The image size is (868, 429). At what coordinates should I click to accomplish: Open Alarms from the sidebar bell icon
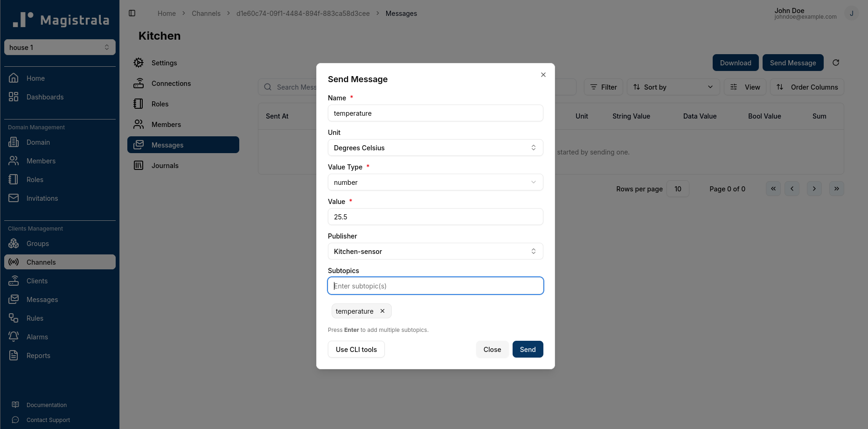point(14,337)
